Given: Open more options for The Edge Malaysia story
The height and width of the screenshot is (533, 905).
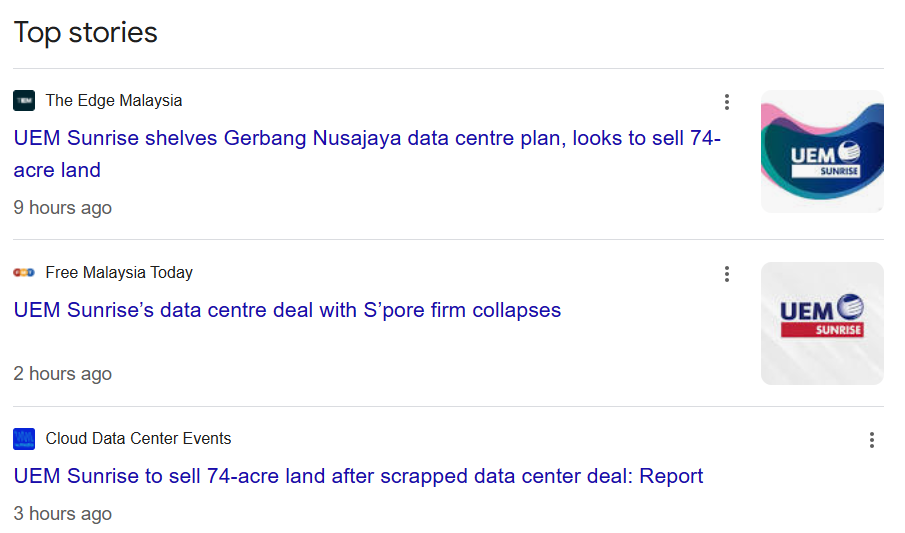Looking at the screenshot, I should click(x=727, y=102).
